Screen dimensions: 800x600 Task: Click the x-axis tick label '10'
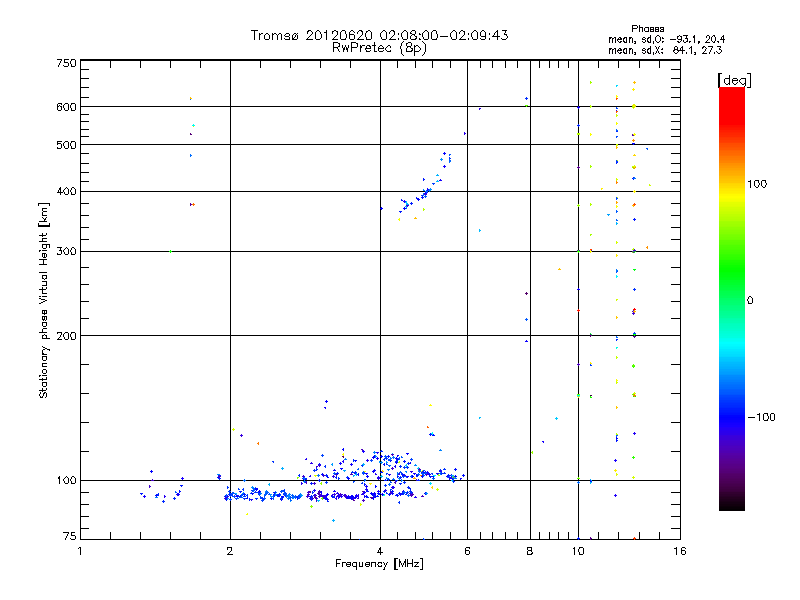578,551
